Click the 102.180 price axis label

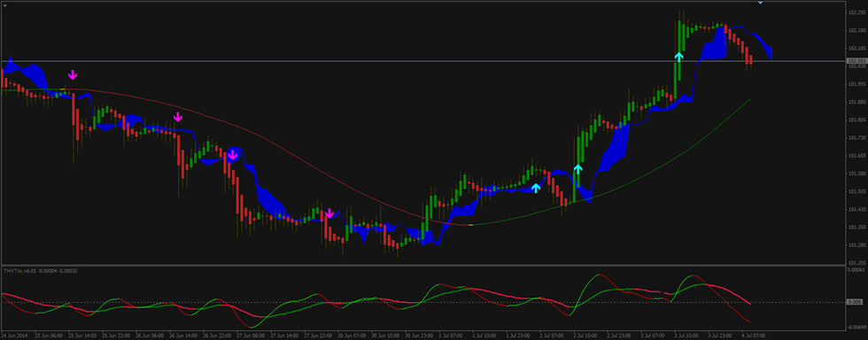coord(856,30)
